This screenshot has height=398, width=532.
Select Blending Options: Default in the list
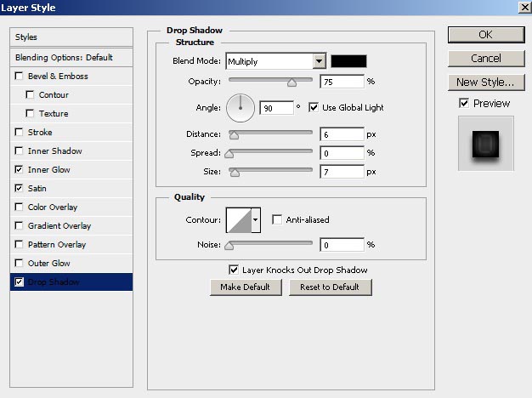tap(71, 57)
